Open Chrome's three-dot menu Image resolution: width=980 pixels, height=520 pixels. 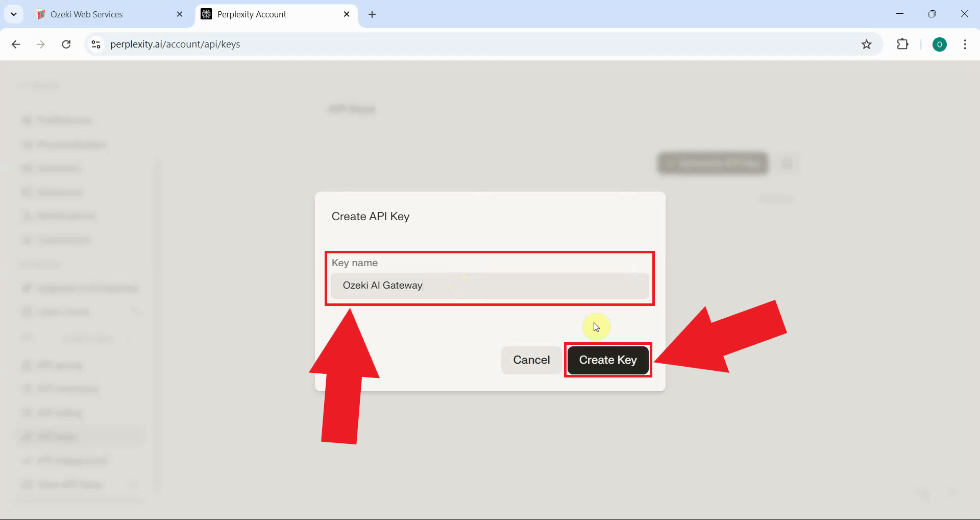(x=965, y=44)
